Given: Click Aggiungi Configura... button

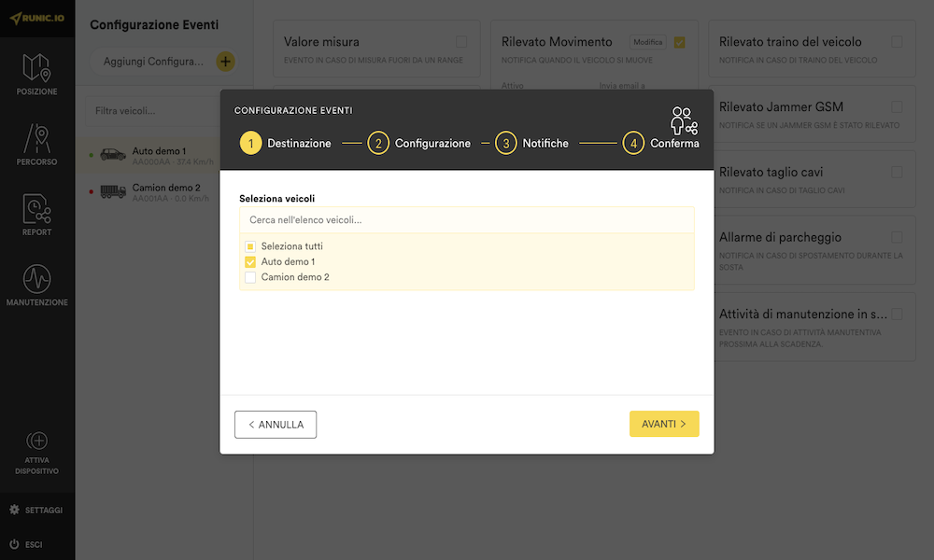Looking at the screenshot, I should coord(163,62).
